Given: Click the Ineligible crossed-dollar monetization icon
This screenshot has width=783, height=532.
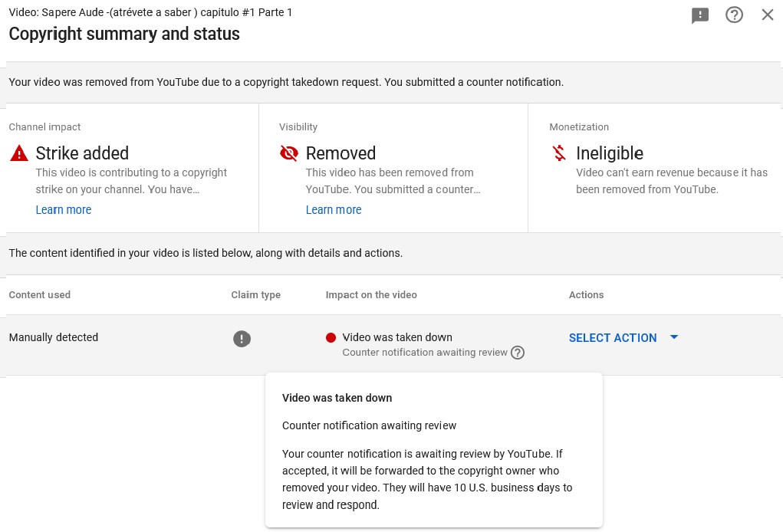Looking at the screenshot, I should [559, 153].
